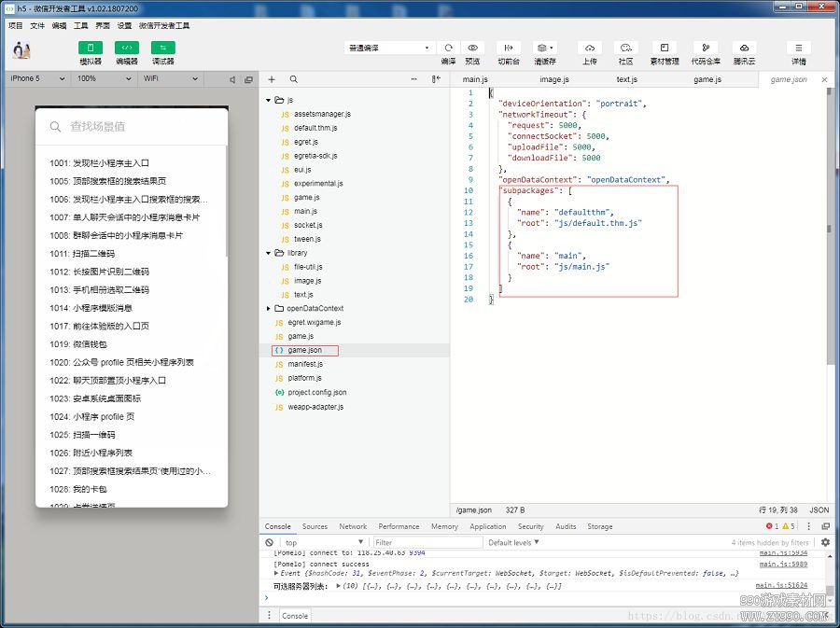Screen dimensions: 840x628
Task: Open the 社区 community icon
Action: coord(625,48)
